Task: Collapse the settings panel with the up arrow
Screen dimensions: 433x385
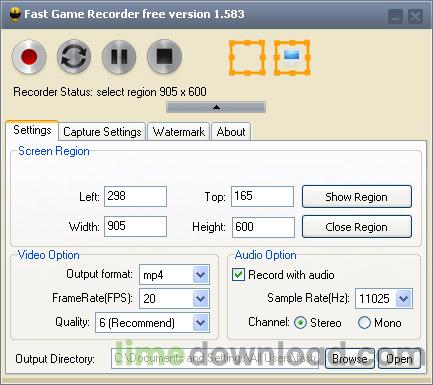Action: pyautogui.click(x=216, y=107)
